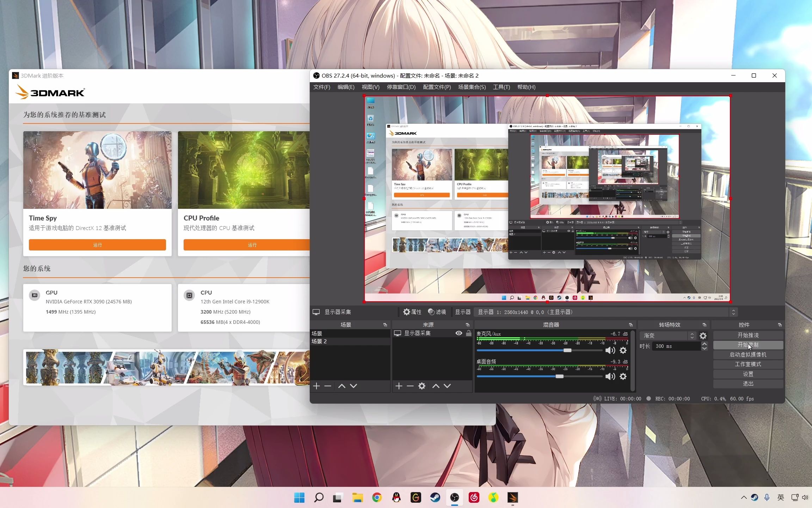Select 显示器采集 row in sources list
The height and width of the screenshot is (508, 812).
coord(432,333)
